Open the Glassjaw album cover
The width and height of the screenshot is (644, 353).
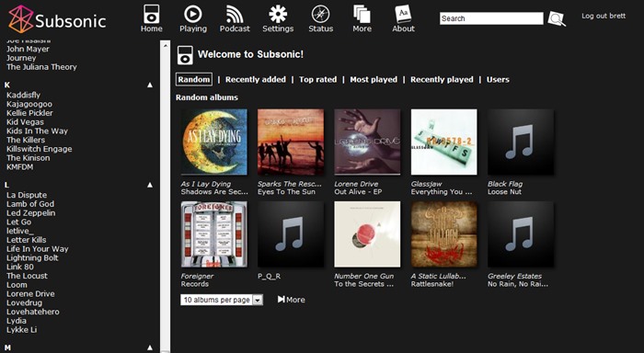tap(444, 142)
